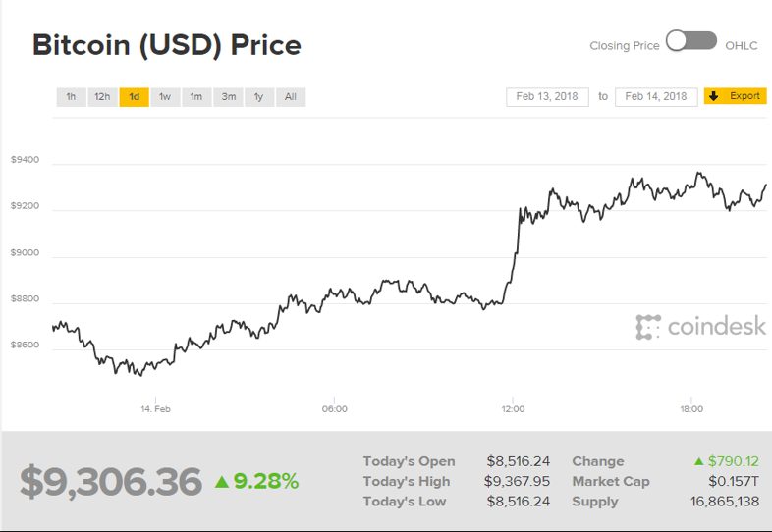Click the Closing Price label
The height and width of the screenshot is (532, 772).
(624, 45)
